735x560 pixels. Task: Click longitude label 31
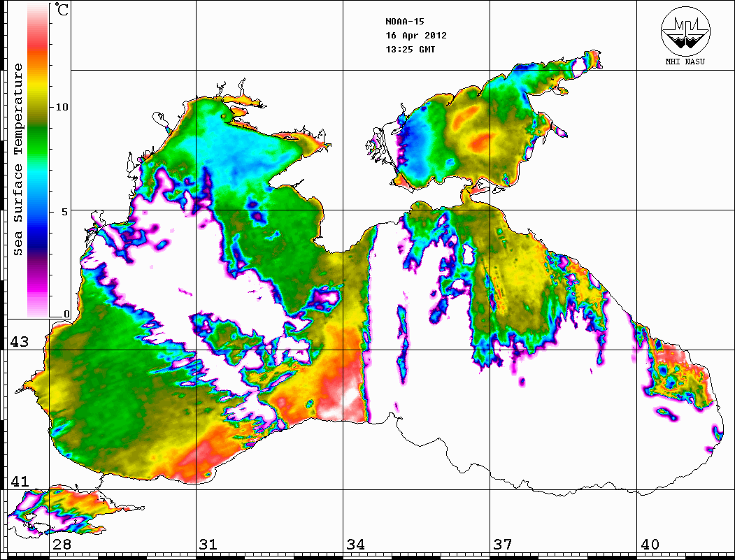208,544
